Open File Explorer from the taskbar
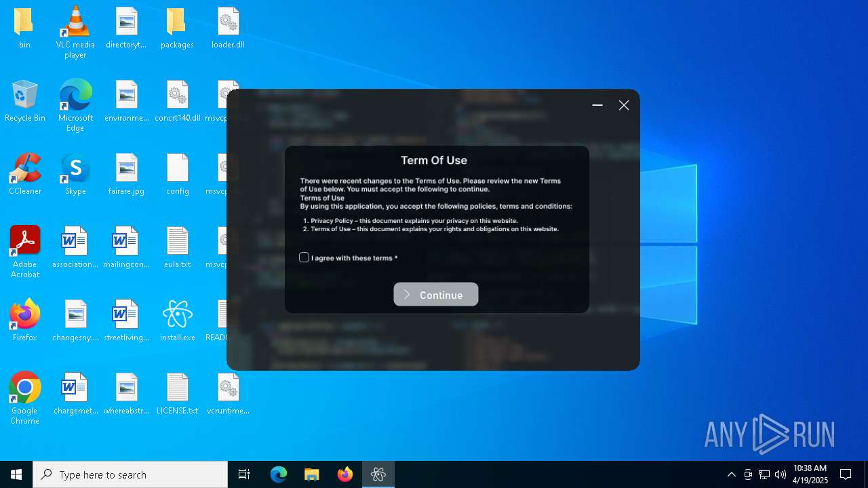 (311, 474)
